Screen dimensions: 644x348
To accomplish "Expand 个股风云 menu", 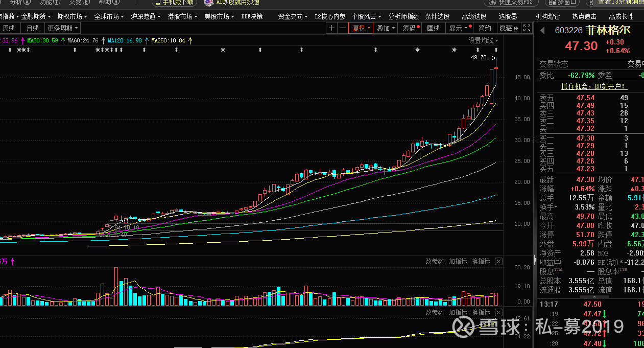I will click(x=367, y=16).
